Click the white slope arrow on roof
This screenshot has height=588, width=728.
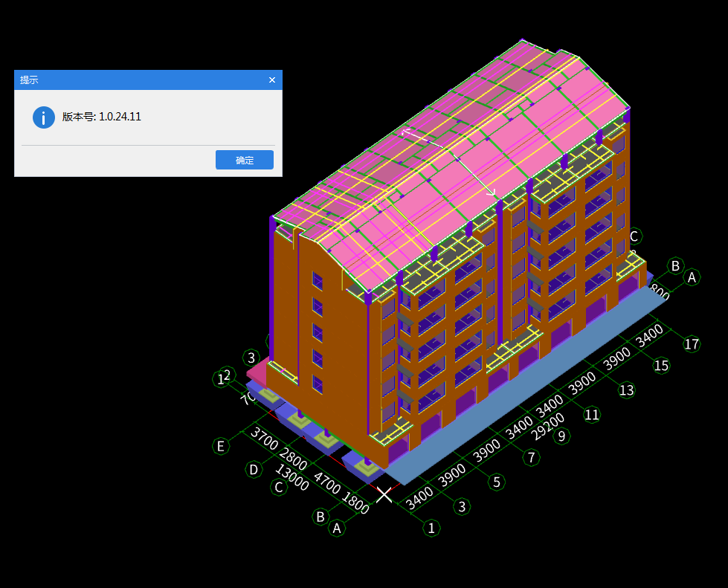(448, 162)
